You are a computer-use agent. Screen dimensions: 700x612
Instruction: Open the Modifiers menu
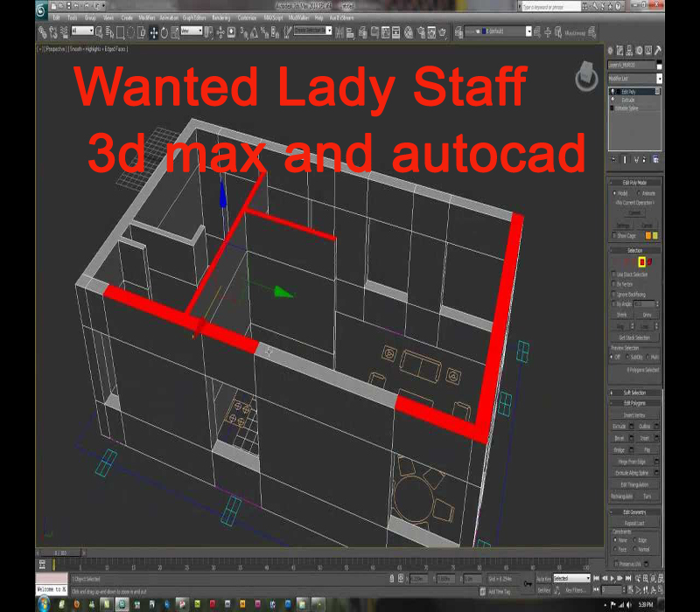(x=146, y=17)
